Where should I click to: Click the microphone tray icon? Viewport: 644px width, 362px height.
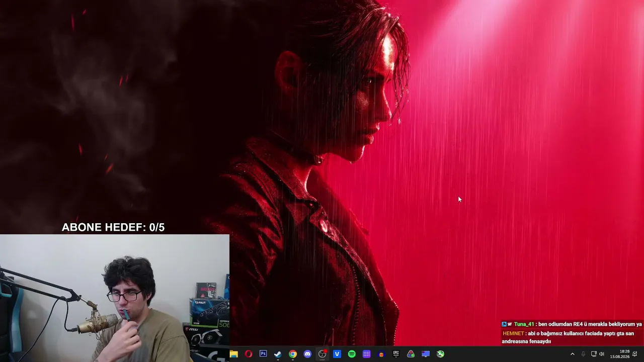click(583, 354)
